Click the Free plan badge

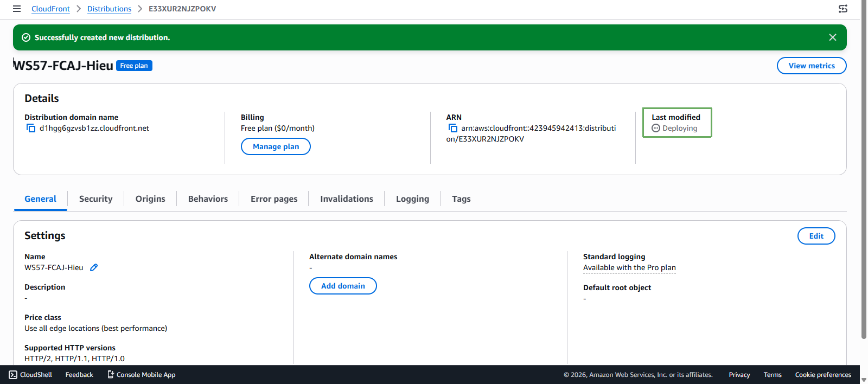(134, 66)
